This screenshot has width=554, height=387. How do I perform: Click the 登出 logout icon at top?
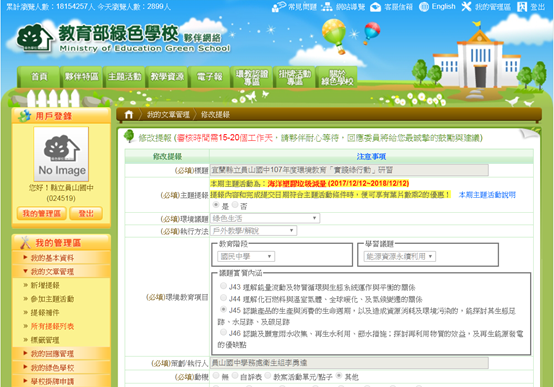(522, 7)
